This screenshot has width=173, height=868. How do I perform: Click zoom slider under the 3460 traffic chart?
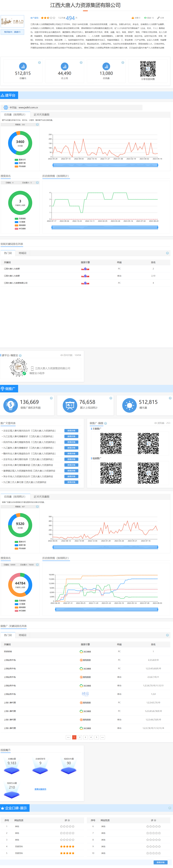105,165
